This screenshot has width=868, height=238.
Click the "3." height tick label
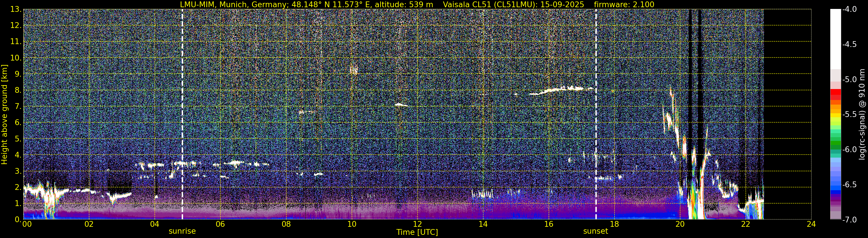(x=18, y=171)
